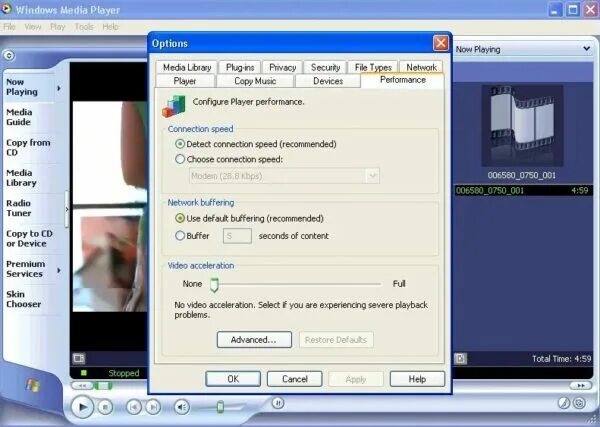Close the Options dialog
Screen dimensions: 600x427
(x=441, y=43)
